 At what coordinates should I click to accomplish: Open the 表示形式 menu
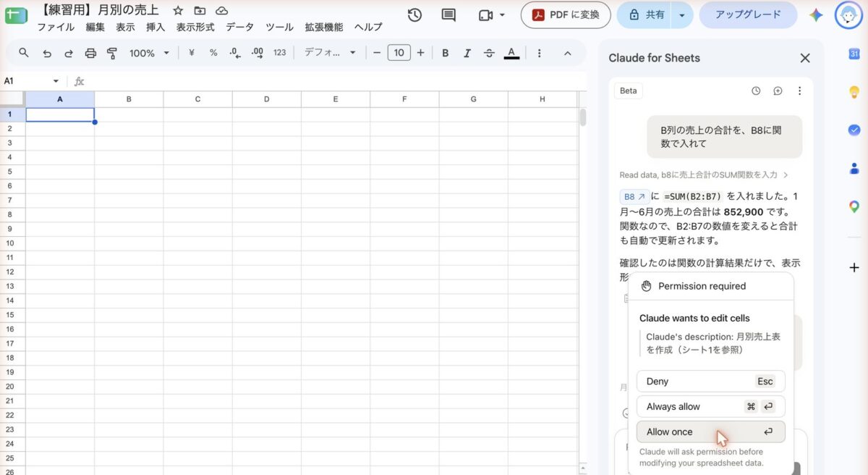[195, 27]
